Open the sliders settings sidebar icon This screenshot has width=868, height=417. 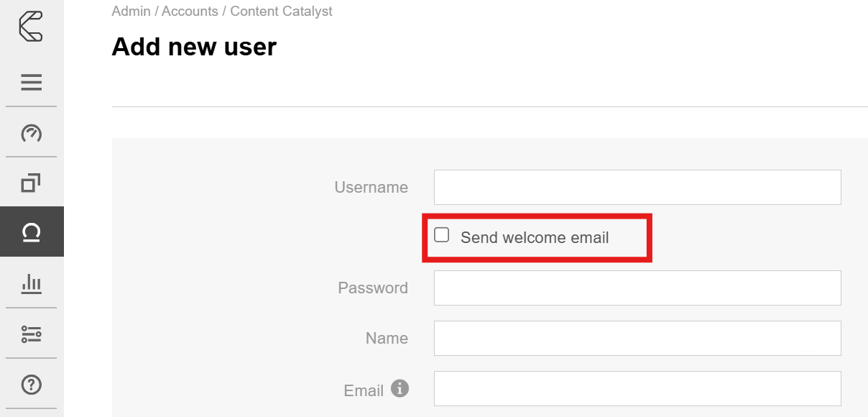click(x=31, y=334)
